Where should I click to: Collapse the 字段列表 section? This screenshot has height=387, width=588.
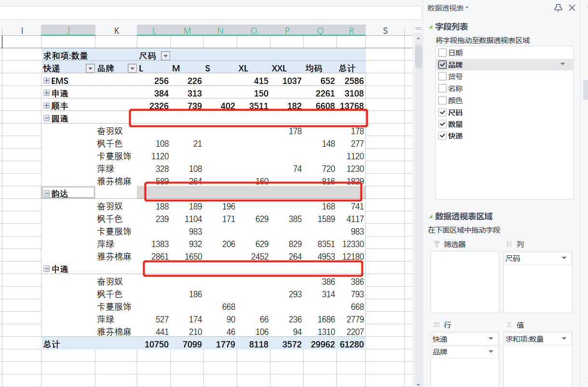pos(431,27)
